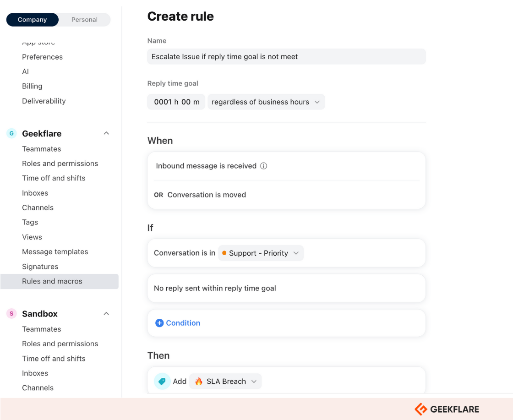Image resolution: width=513 pixels, height=420 pixels.
Task: Click the rule Name input field
Action: 286,57
